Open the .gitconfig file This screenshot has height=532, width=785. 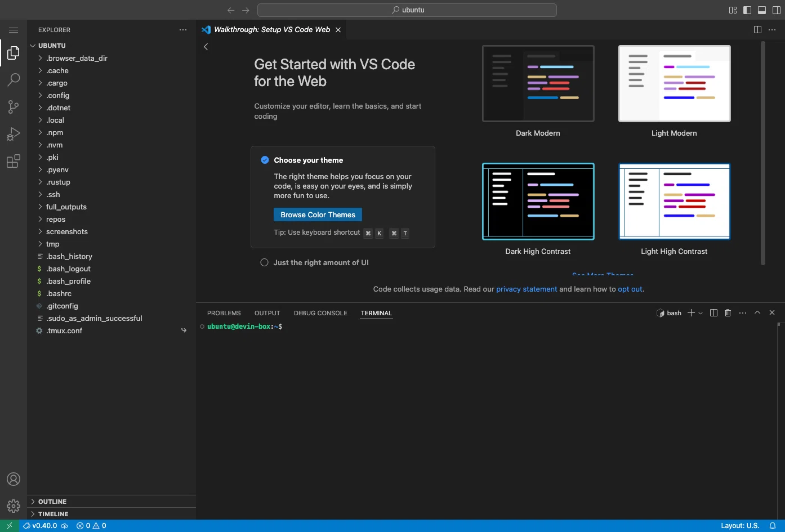(x=111, y=306)
